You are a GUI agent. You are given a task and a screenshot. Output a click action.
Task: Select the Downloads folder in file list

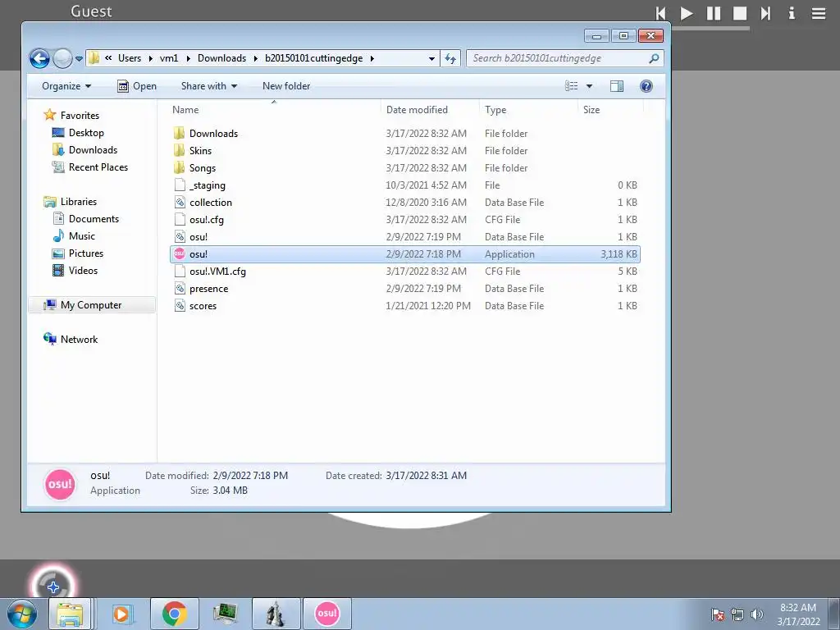point(405,134)
